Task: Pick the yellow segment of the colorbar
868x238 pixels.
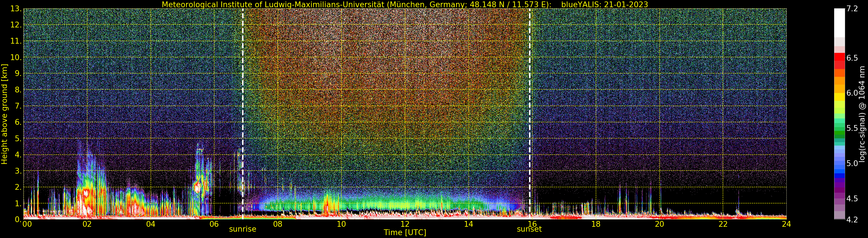Action: coord(840,96)
